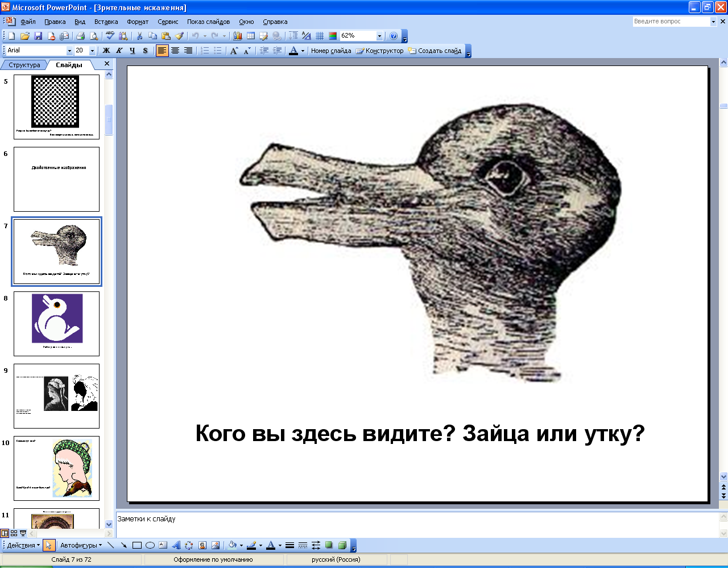The width and height of the screenshot is (728, 568).
Task: Open the Формат menu
Action: (138, 22)
